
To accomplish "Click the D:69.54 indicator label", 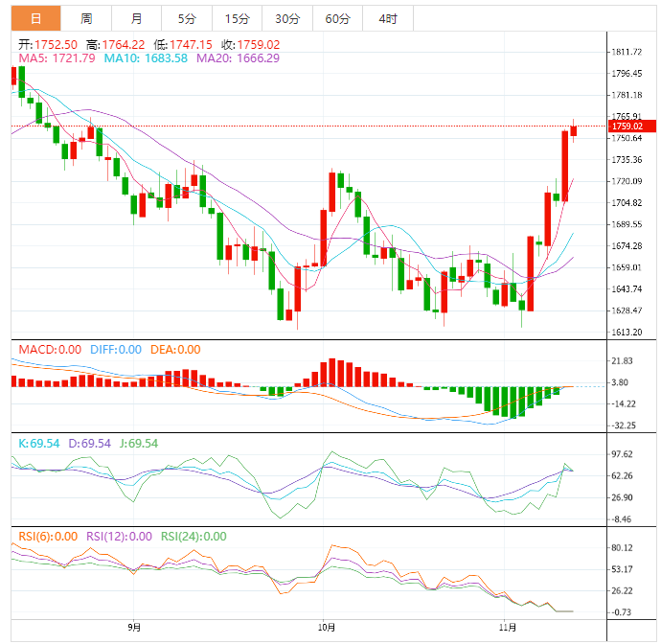I will 90,444.
